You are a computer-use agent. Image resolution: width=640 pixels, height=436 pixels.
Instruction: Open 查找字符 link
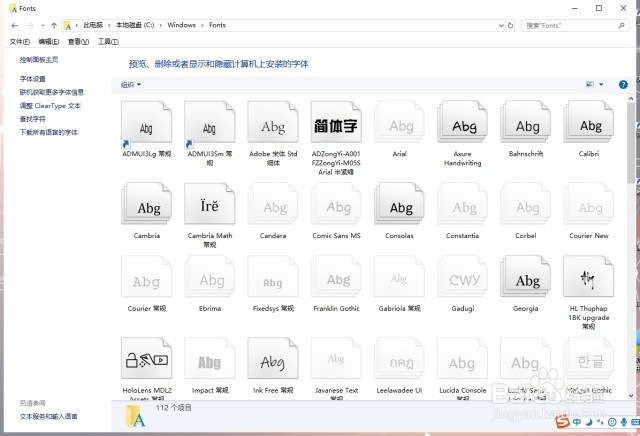pos(33,119)
